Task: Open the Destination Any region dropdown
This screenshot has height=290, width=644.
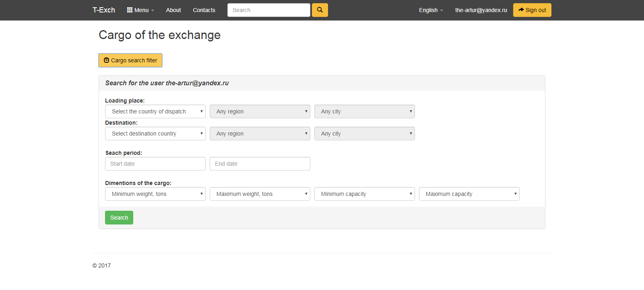Action: click(x=260, y=134)
